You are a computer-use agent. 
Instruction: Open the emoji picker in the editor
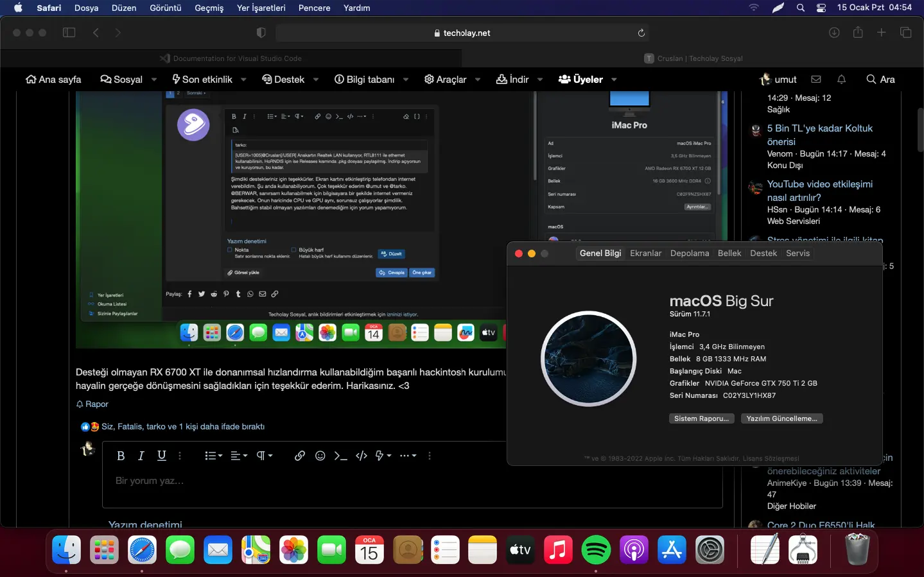(x=320, y=456)
